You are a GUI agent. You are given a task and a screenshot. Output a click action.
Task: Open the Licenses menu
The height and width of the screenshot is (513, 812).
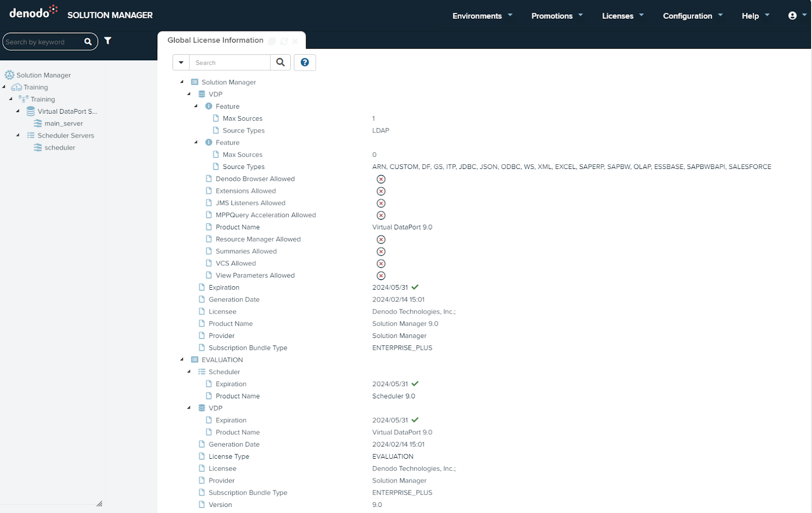(x=623, y=16)
